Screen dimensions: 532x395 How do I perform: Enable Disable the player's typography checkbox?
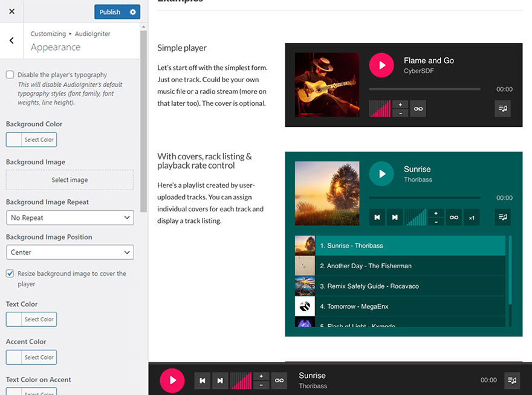point(10,75)
